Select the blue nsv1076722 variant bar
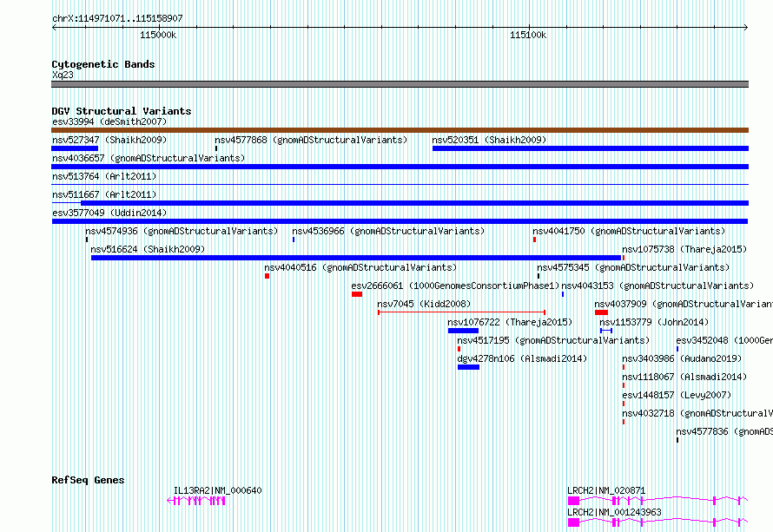 (463, 331)
